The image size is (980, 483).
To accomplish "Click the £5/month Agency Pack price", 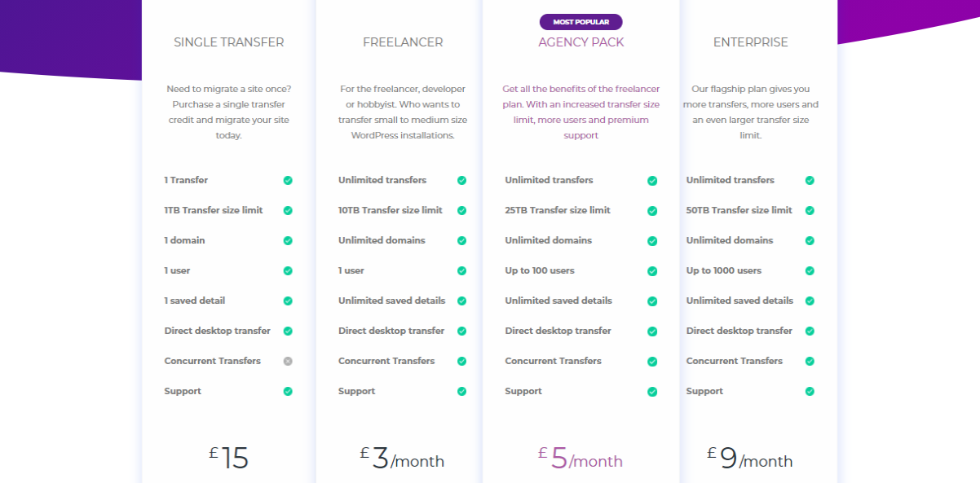I will (x=580, y=458).
